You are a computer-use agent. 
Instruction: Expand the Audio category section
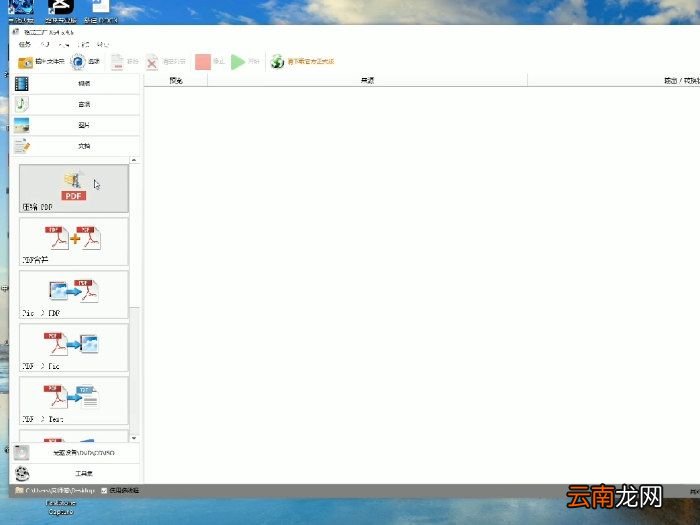click(76, 104)
